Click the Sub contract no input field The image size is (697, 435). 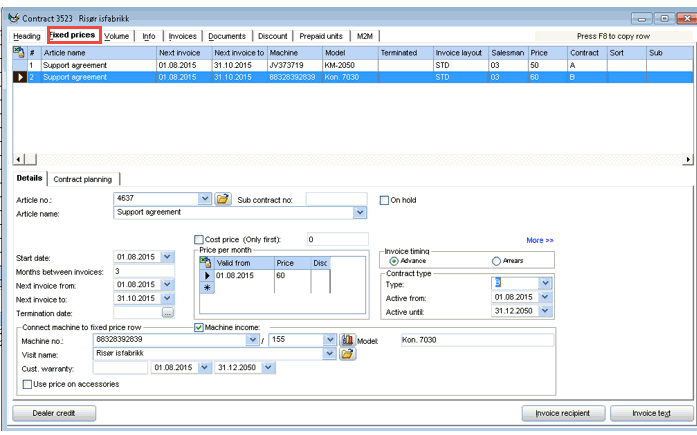pos(335,199)
